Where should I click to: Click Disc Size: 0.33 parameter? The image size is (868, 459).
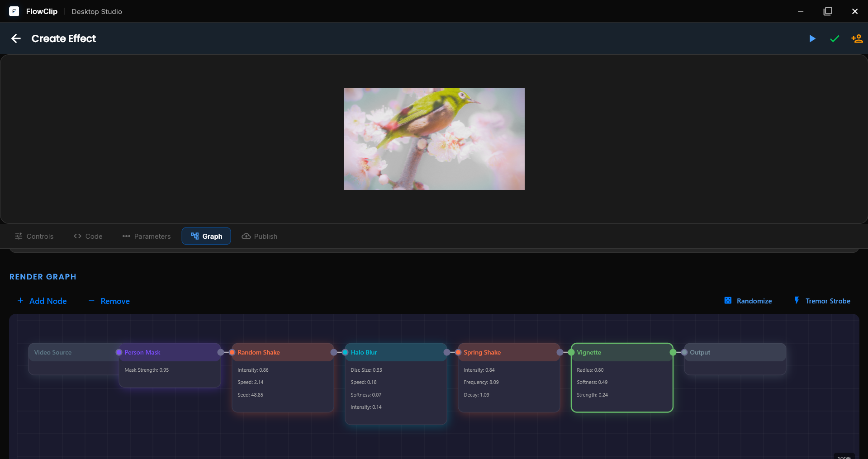point(366,370)
